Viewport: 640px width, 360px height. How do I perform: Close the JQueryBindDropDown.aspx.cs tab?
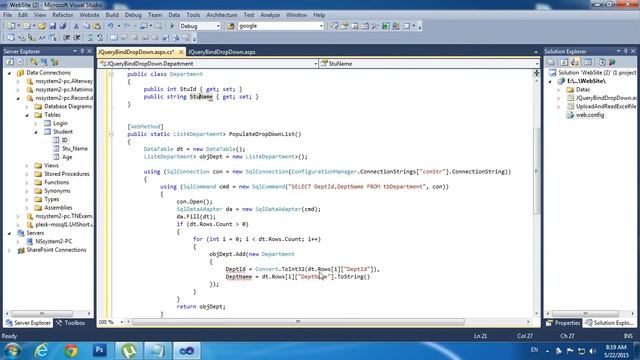pos(181,52)
